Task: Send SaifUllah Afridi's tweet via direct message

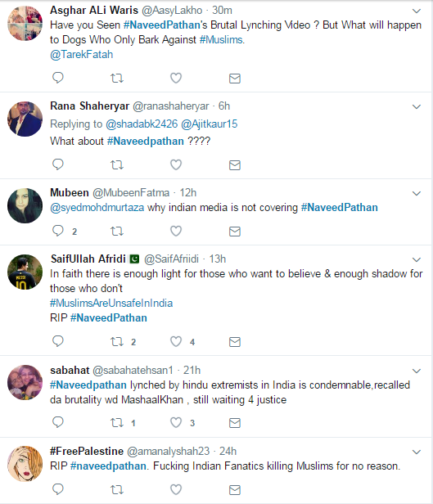Action: coord(235,342)
